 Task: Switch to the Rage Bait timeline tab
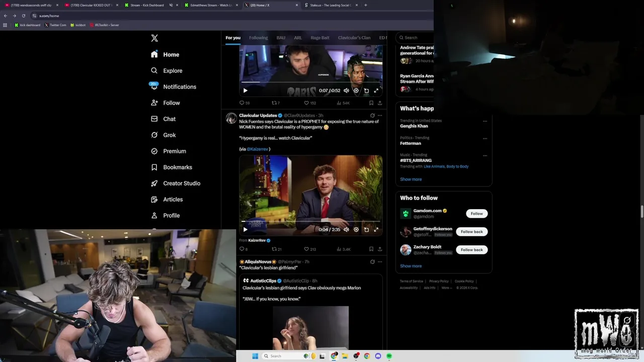coord(320,38)
